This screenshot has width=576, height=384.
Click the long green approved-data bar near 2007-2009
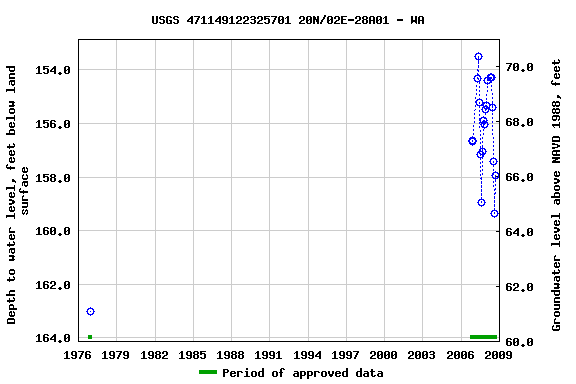click(x=483, y=337)
